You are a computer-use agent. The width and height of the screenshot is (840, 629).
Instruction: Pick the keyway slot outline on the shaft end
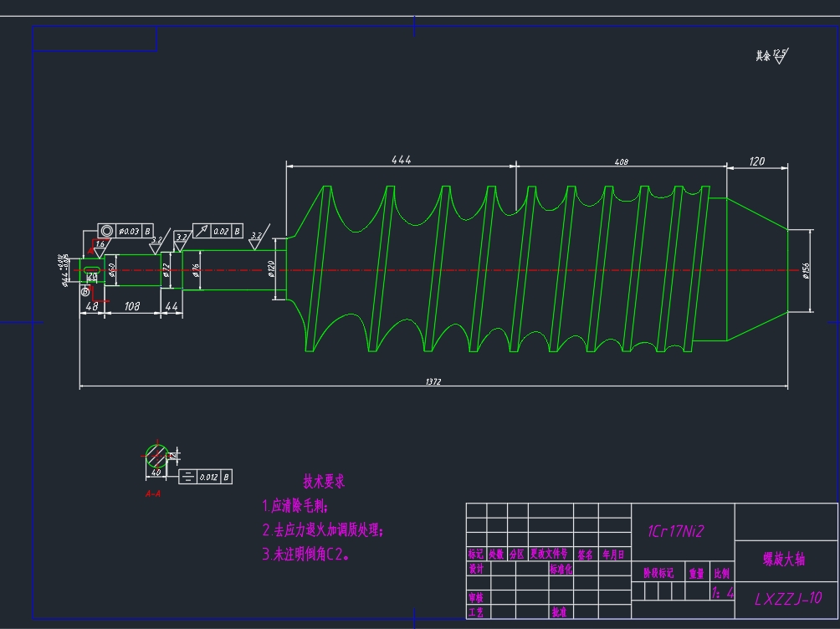click(x=92, y=269)
